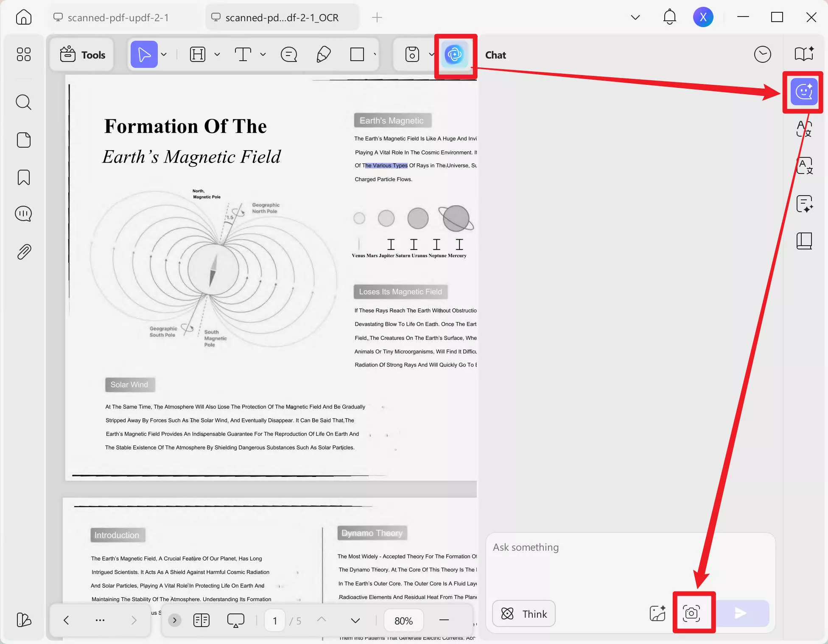Screen dimensions: 828x644
Task: Open the AI chat history
Action: coord(762,54)
